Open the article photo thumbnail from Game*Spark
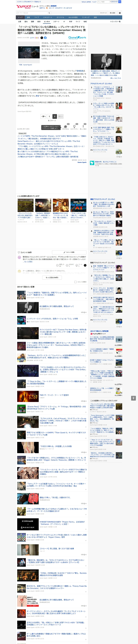 point(29,52)
